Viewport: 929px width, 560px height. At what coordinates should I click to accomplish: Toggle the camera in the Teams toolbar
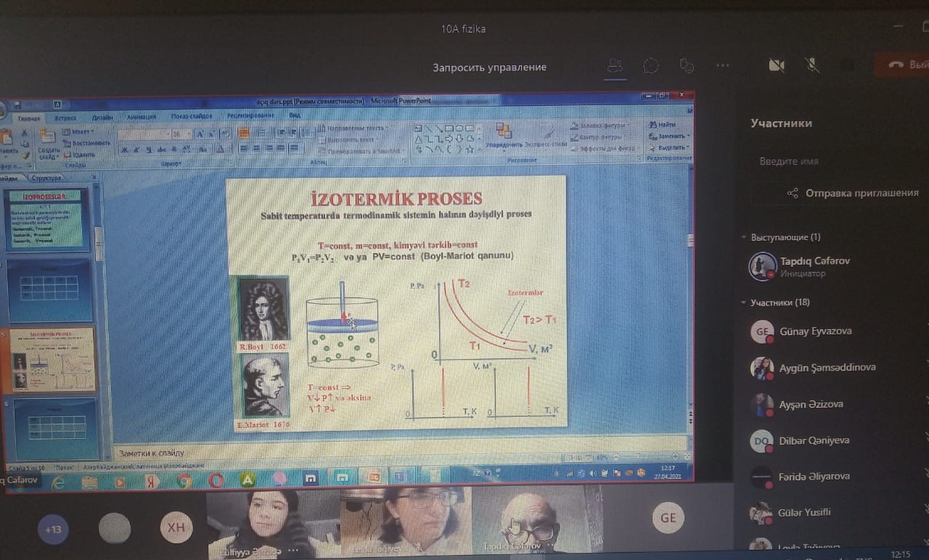(x=777, y=65)
